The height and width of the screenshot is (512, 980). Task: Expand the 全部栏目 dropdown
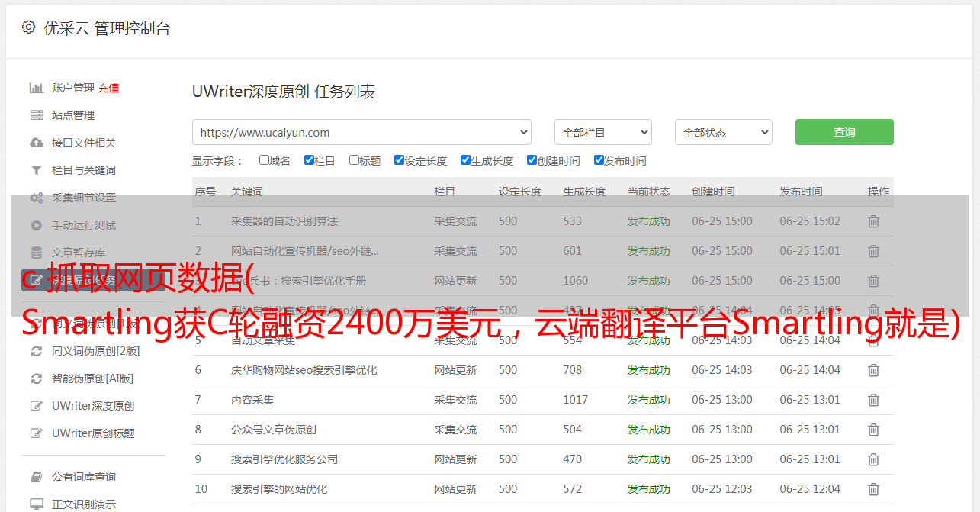tap(602, 132)
